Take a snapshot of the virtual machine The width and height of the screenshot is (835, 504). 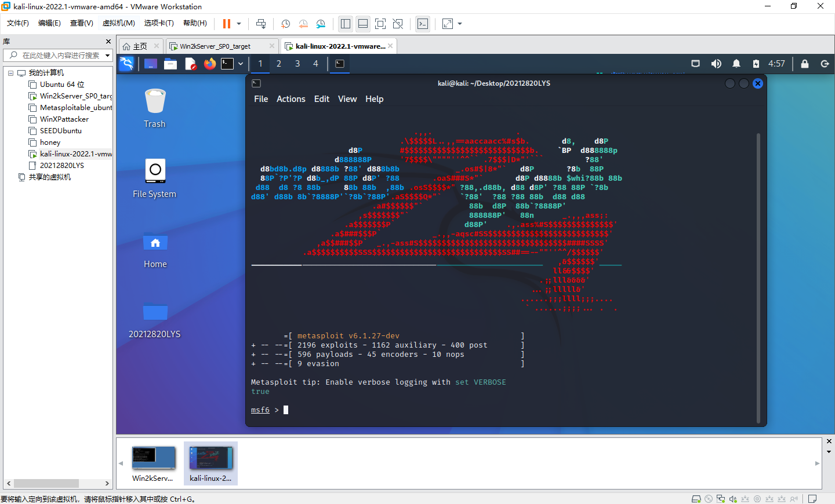point(285,24)
